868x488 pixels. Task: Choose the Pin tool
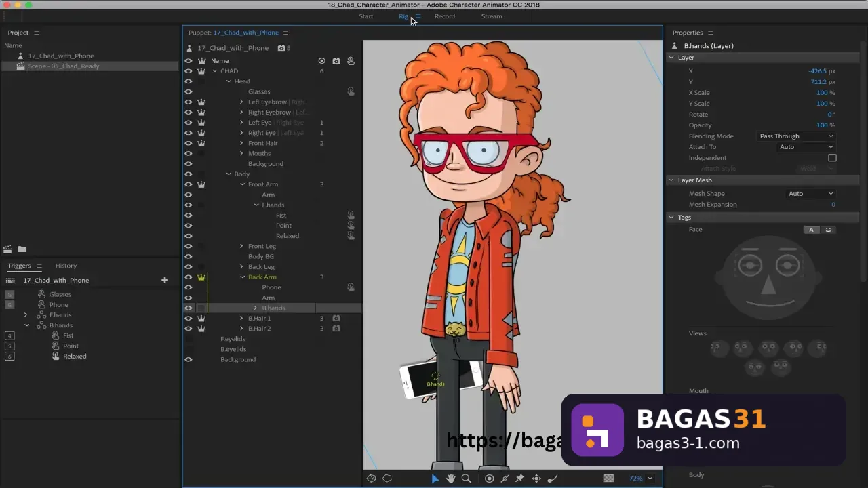[520, 479]
